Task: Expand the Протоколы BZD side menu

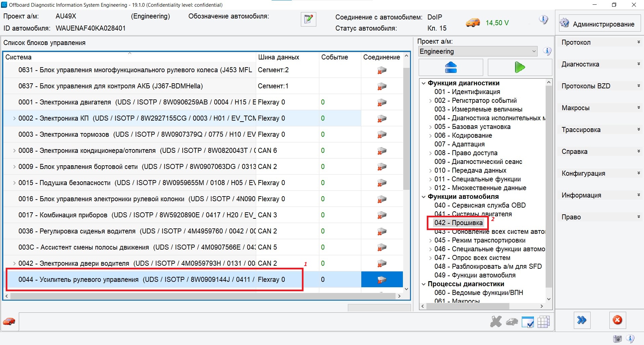Action: (x=600, y=86)
